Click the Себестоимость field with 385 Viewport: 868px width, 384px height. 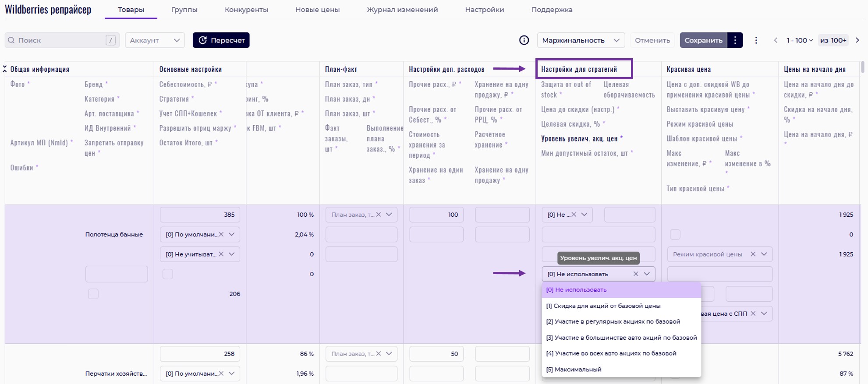pos(200,215)
